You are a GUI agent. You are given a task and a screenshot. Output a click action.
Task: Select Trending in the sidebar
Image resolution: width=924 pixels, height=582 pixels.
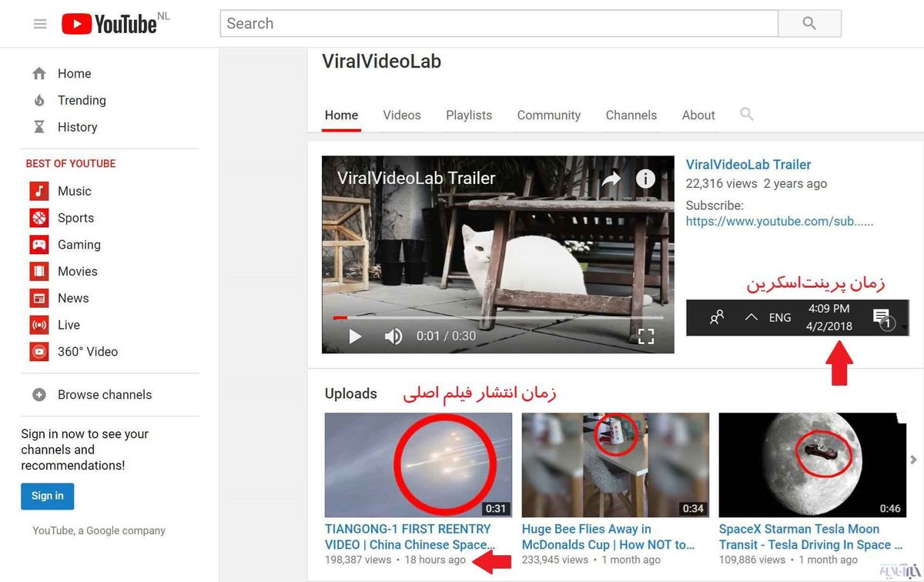82,100
